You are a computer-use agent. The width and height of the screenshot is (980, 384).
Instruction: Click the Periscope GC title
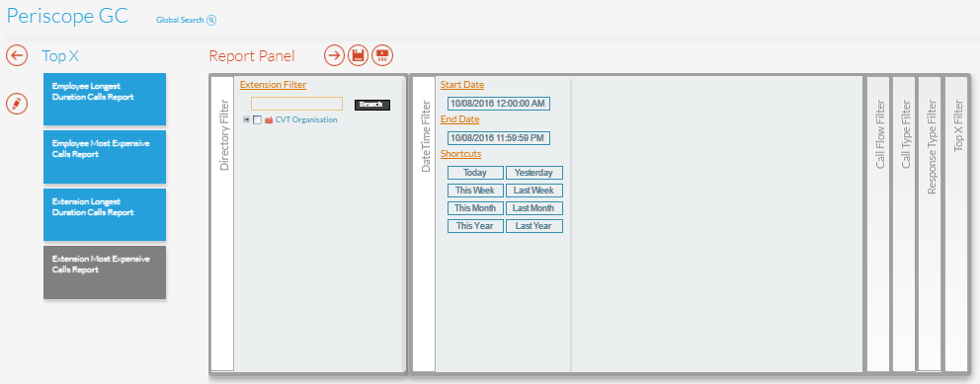pyautogui.click(x=67, y=16)
